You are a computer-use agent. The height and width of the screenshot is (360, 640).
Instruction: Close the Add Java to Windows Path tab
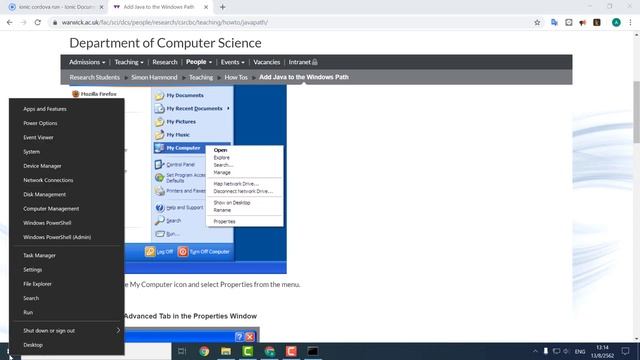point(206,7)
